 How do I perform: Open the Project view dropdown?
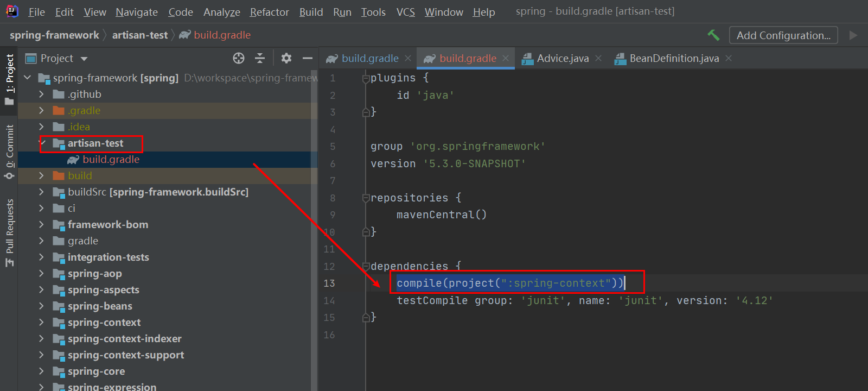coord(84,59)
